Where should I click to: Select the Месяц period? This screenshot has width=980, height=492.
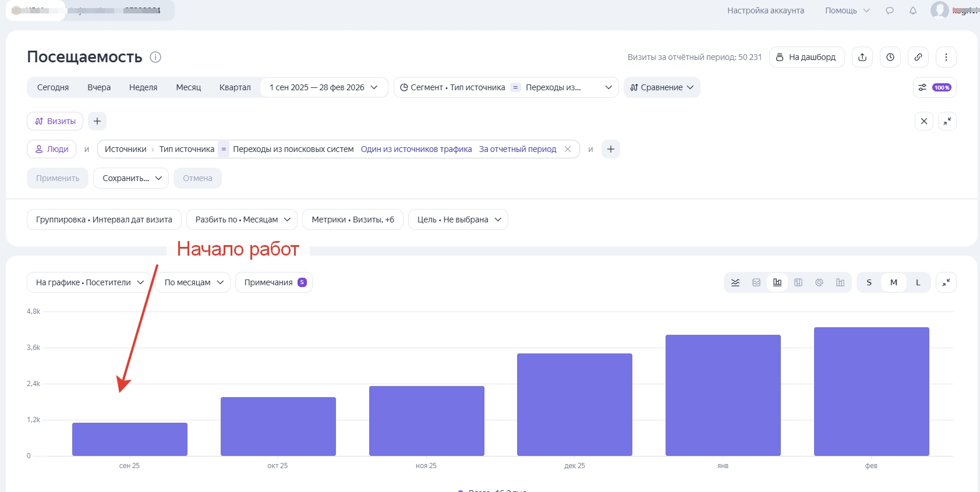pyautogui.click(x=189, y=87)
